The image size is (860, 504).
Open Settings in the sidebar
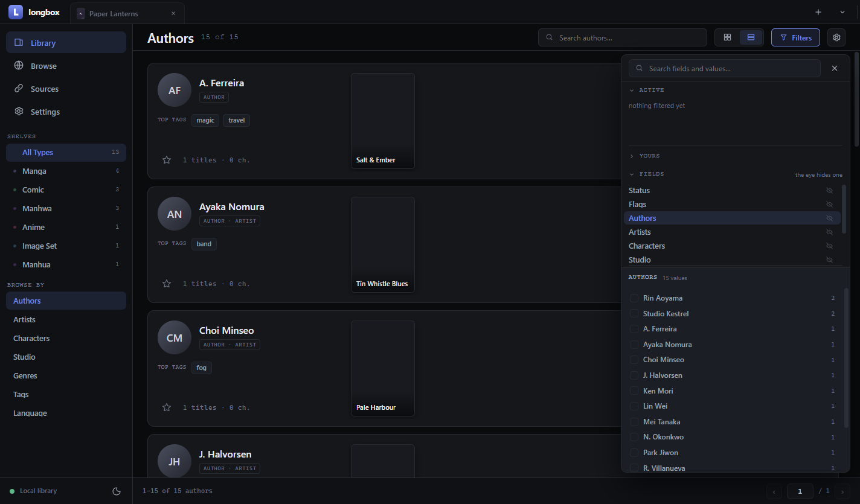point(66,112)
